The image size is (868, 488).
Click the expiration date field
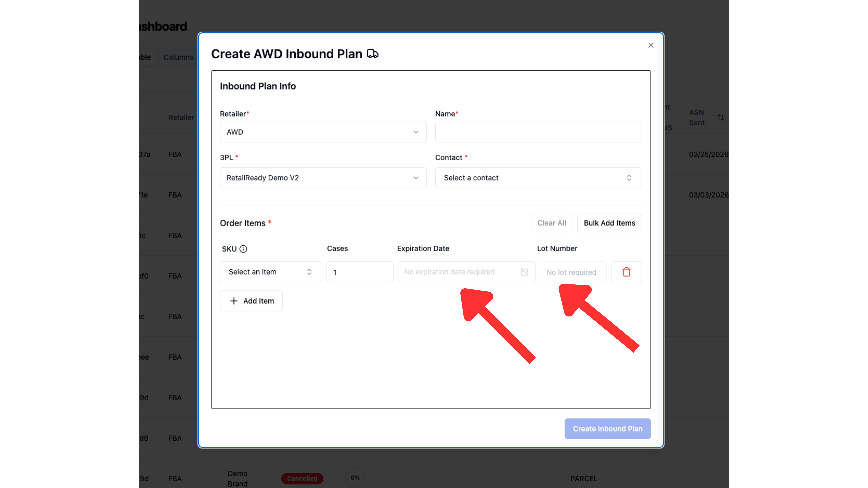pos(466,272)
